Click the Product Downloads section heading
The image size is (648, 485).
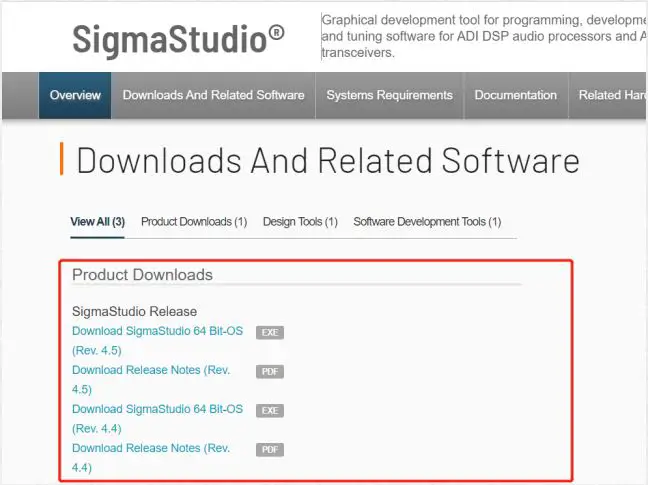point(142,275)
